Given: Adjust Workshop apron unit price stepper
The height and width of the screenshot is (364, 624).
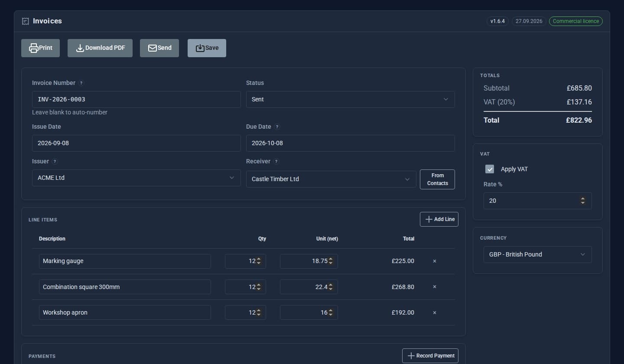Looking at the screenshot, I should point(331,312).
